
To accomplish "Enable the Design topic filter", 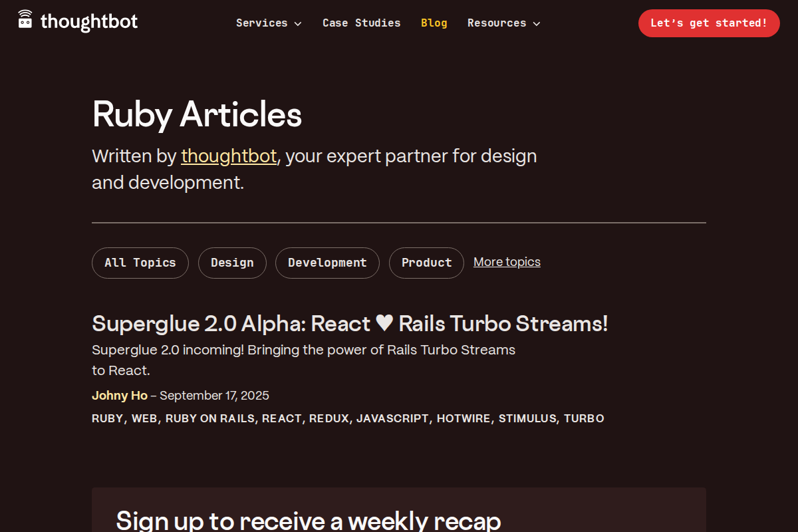I will (x=232, y=263).
